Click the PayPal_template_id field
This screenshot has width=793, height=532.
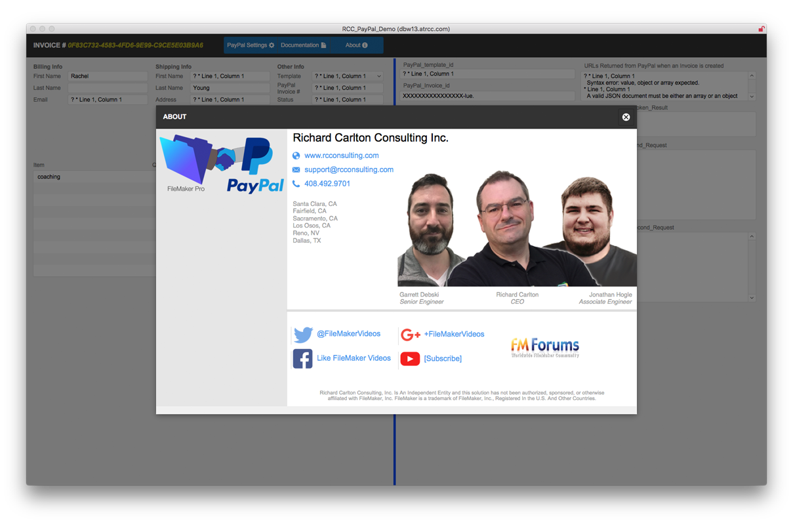(488, 74)
